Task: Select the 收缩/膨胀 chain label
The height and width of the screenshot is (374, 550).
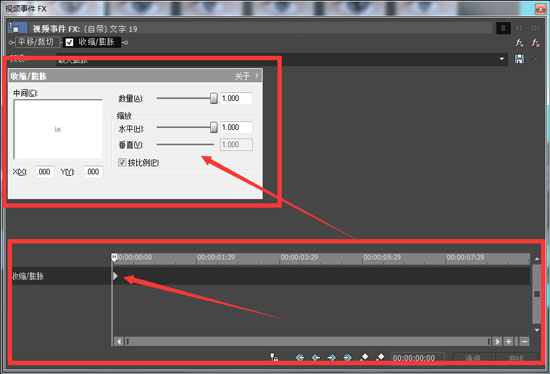Action: (96, 42)
